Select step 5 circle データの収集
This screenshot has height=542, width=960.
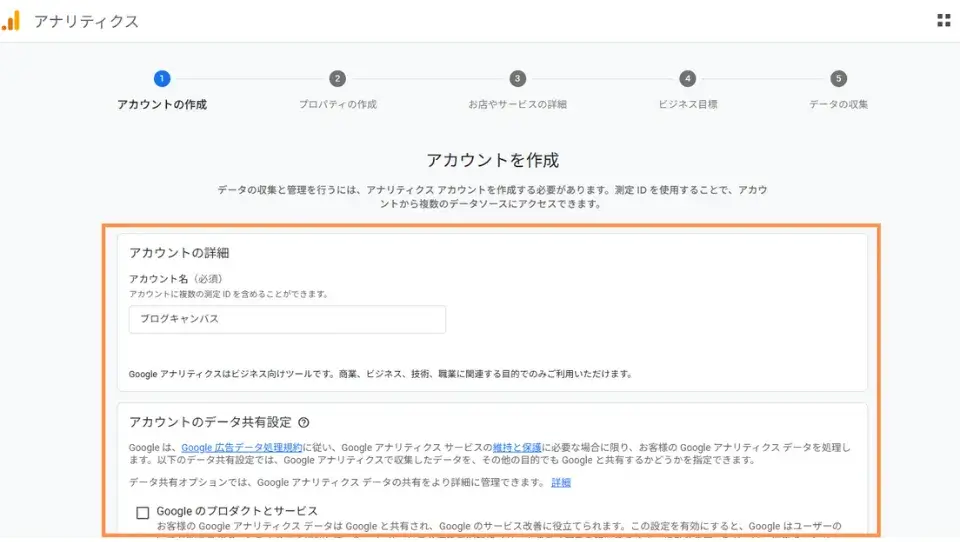(x=838, y=78)
